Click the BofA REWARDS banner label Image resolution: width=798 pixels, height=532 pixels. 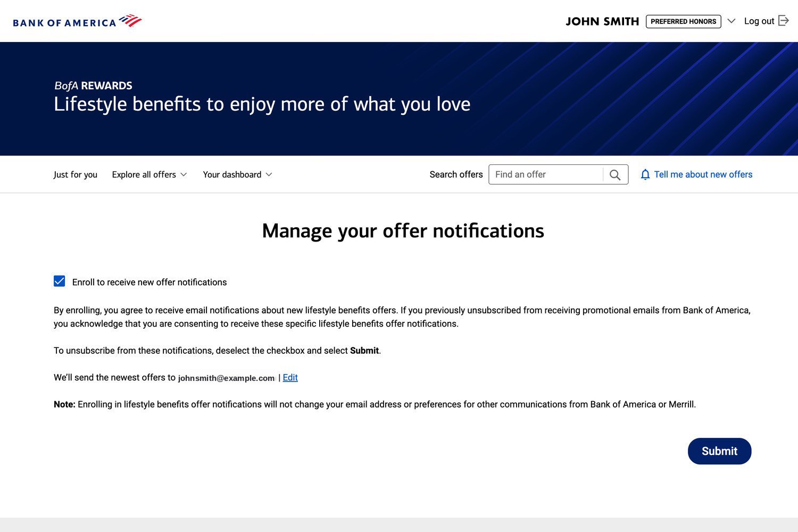[93, 86]
